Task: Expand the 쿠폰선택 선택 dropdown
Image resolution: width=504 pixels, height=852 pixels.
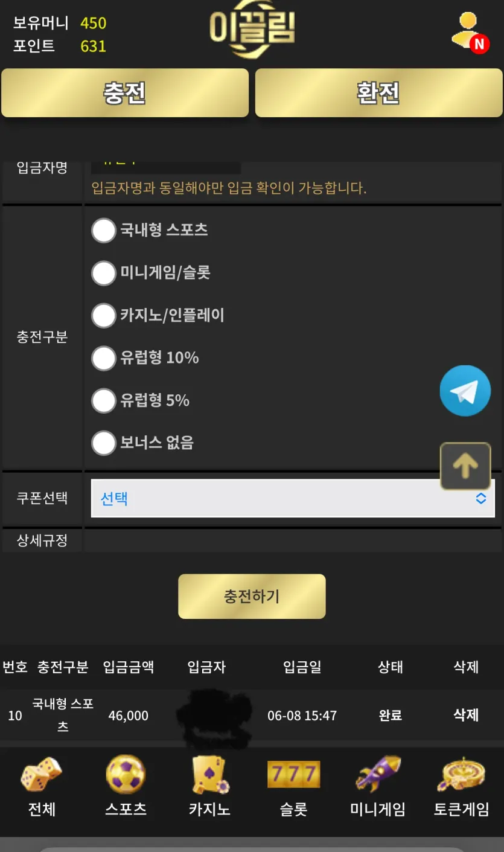Action: (293, 498)
